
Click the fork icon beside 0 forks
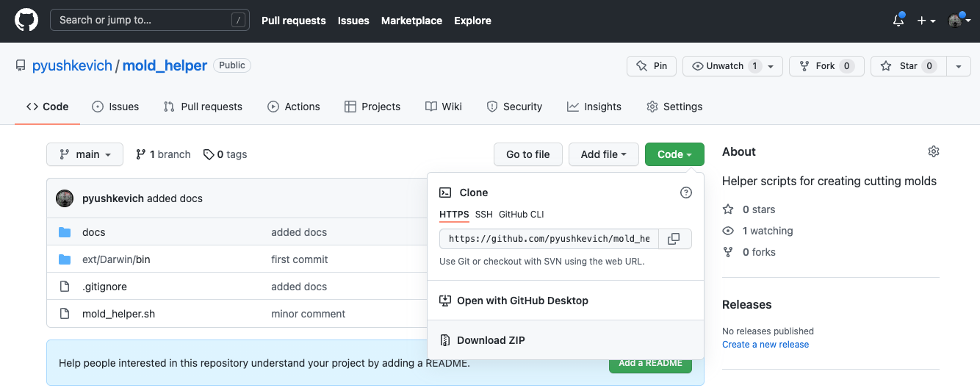728,252
